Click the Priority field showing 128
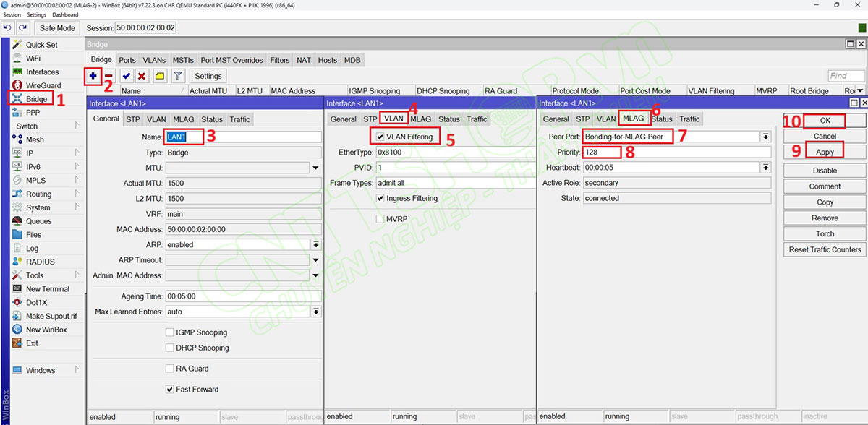 (676, 152)
